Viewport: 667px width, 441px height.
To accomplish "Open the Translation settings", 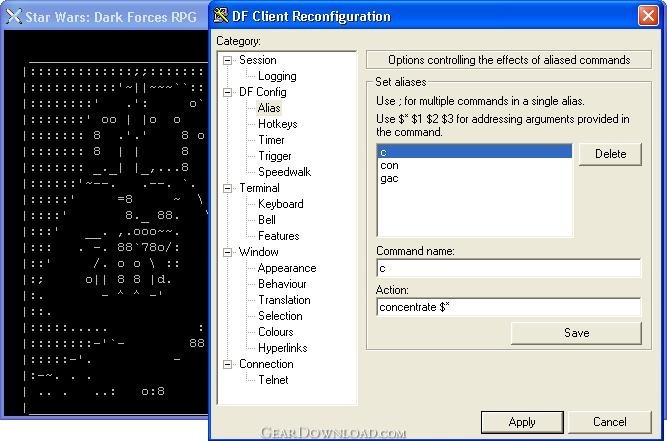I will 284,300.
